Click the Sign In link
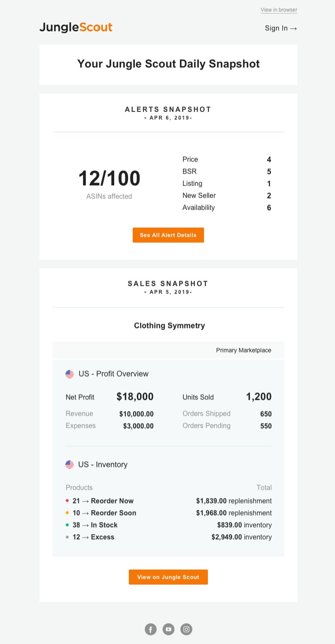335x644 pixels. click(x=281, y=28)
